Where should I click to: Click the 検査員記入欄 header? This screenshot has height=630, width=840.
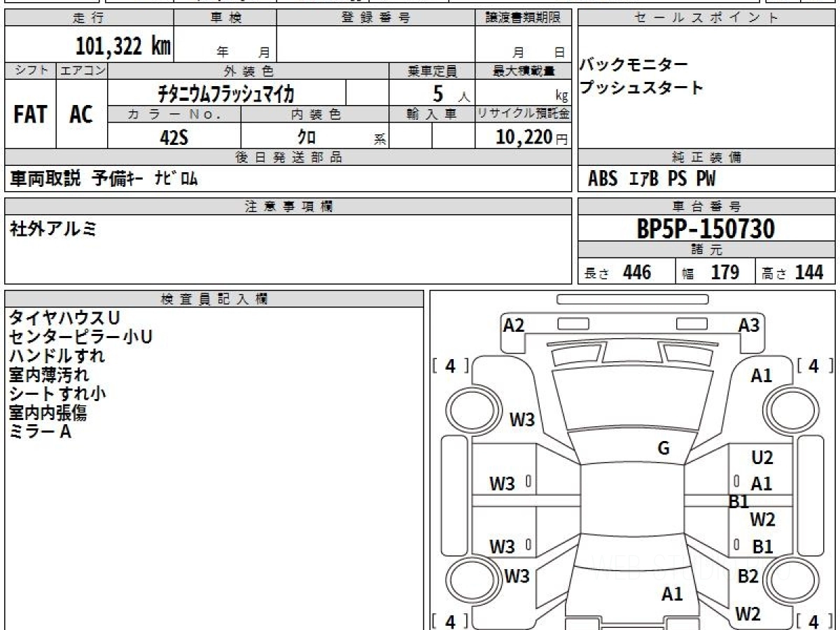pos(214,299)
